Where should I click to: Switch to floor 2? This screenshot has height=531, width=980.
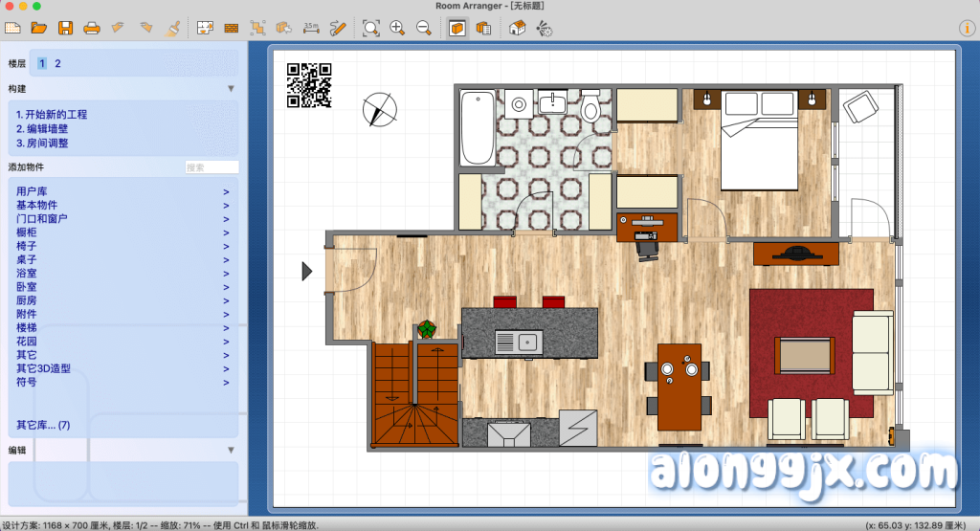coord(57,63)
